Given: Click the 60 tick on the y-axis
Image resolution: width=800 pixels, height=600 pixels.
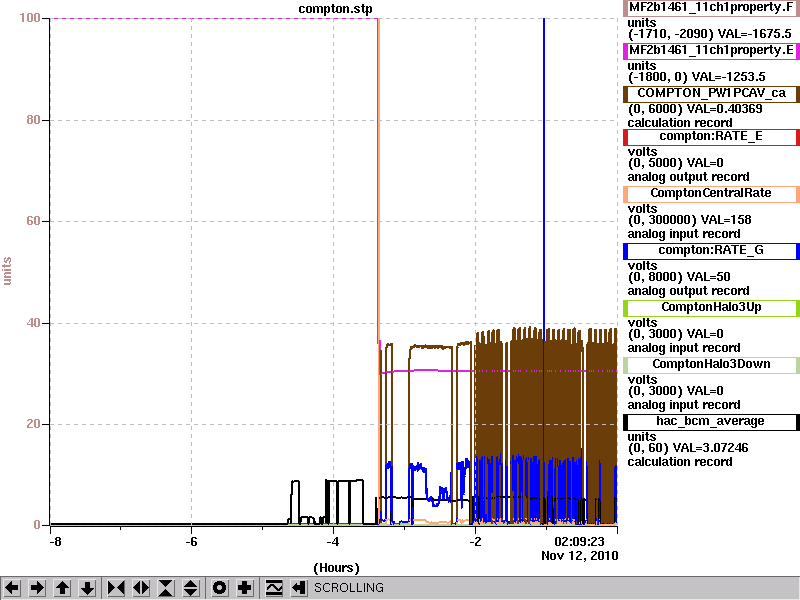Looking at the screenshot, I should (x=33, y=221).
